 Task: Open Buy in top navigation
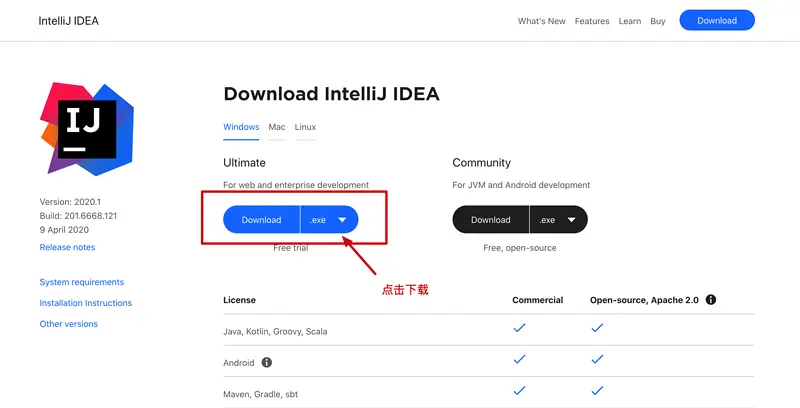pos(658,21)
